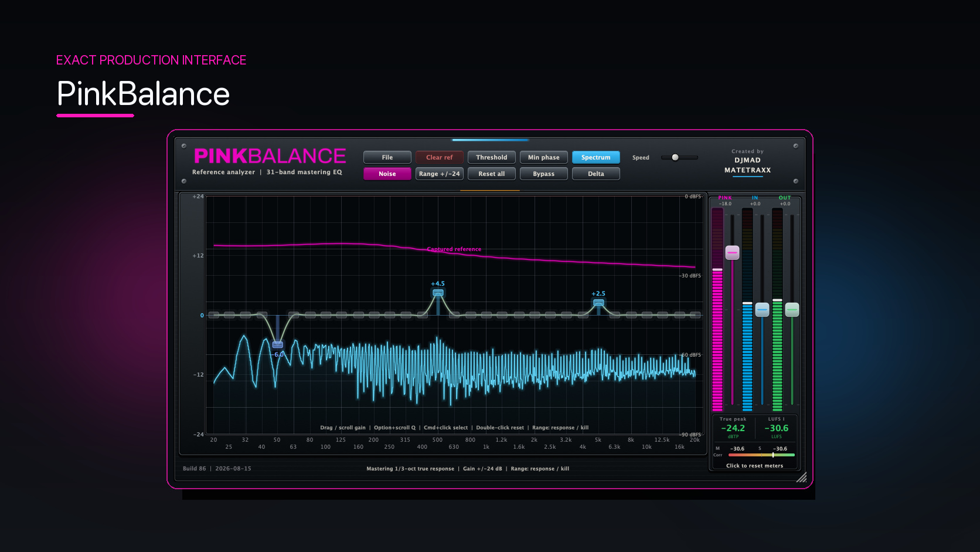The width and height of the screenshot is (980, 552).
Task: Select the 1k EQ band handle
Action: pyautogui.click(x=486, y=315)
